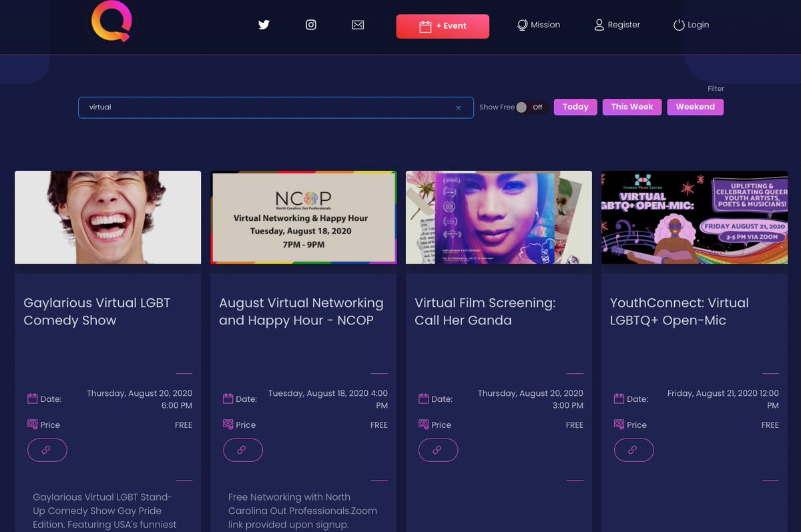Image resolution: width=801 pixels, height=532 pixels.
Task: Click FREE price on Call Her Ganda card
Action: tap(575, 425)
